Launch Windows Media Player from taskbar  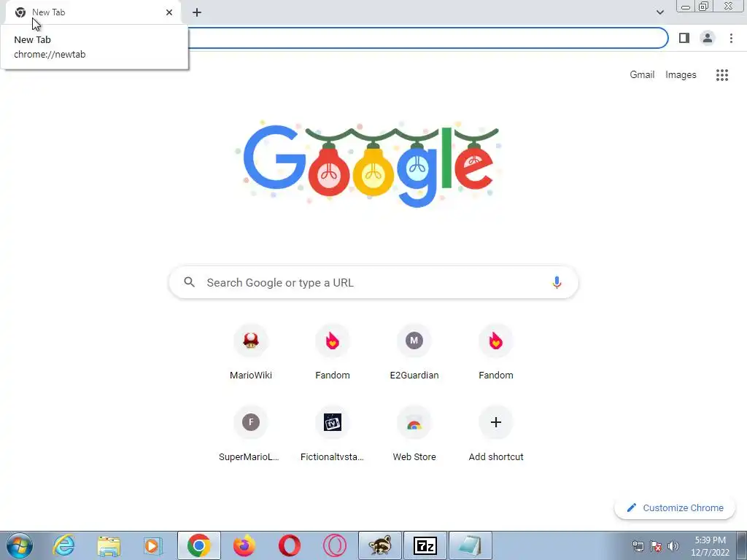click(x=153, y=545)
